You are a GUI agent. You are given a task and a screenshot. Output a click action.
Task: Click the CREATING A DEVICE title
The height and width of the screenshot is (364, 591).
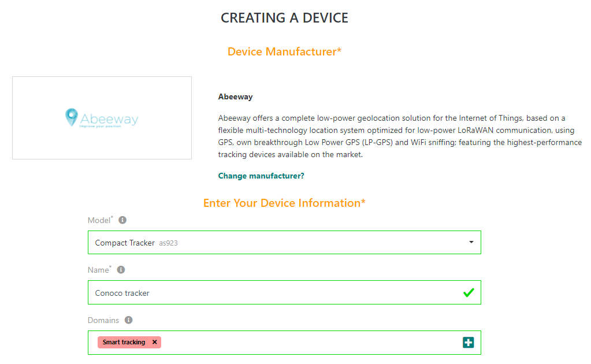coord(284,18)
